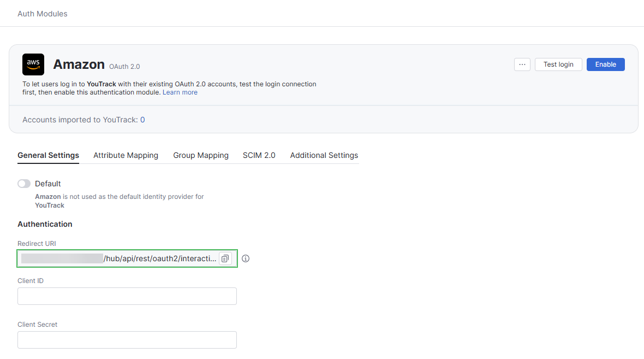The image size is (644, 359).
Task: Copy the Redirect URI to clipboard
Action: pyautogui.click(x=225, y=258)
